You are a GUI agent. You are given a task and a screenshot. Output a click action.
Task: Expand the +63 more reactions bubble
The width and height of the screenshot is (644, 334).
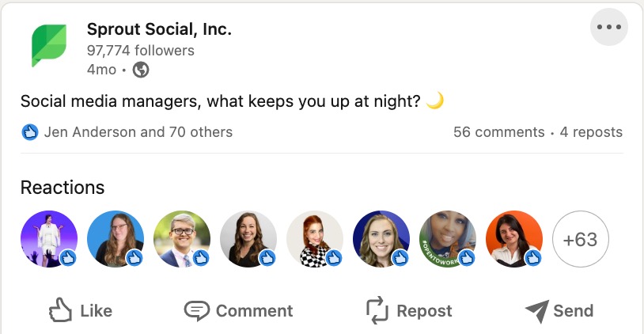[x=580, y=239]
